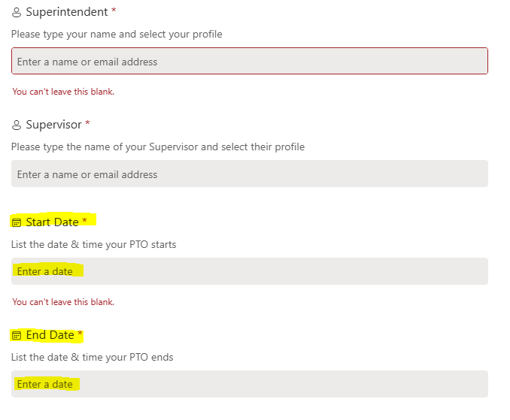Click the 'List the date & time your PTO ends' text
Viewport: 510px width, 420px height.
[92, 357]
